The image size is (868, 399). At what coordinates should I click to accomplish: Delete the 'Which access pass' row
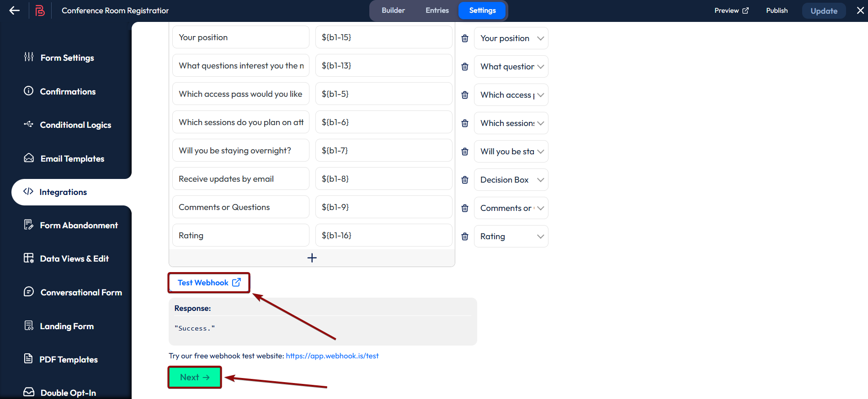click(465, 95)
